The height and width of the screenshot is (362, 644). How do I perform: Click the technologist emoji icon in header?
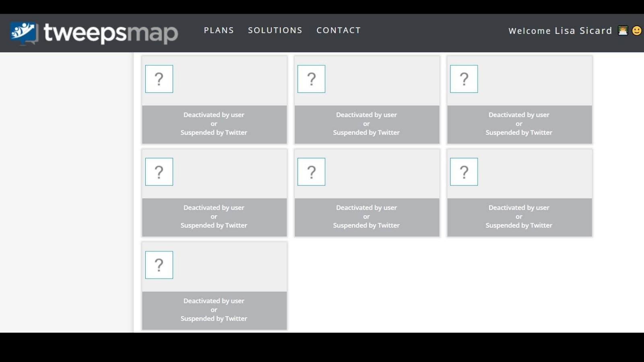[x=623, y=31]
